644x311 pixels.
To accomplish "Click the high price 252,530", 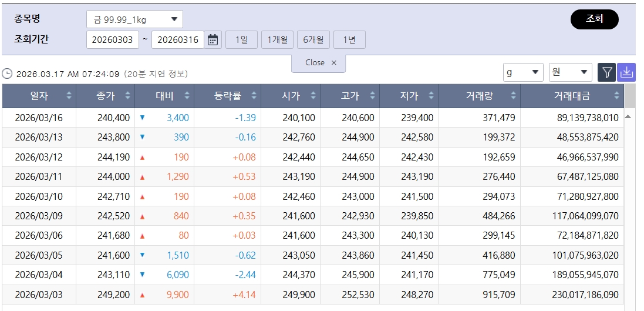I will (358, 295).
